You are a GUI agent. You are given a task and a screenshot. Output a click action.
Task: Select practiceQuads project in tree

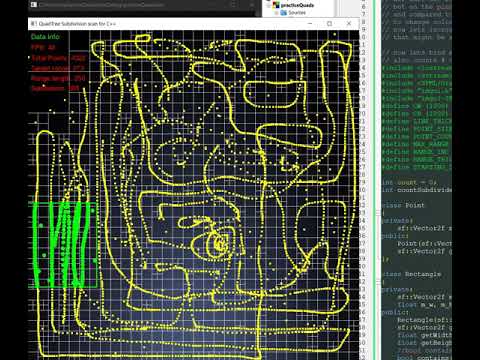point(297,5)
